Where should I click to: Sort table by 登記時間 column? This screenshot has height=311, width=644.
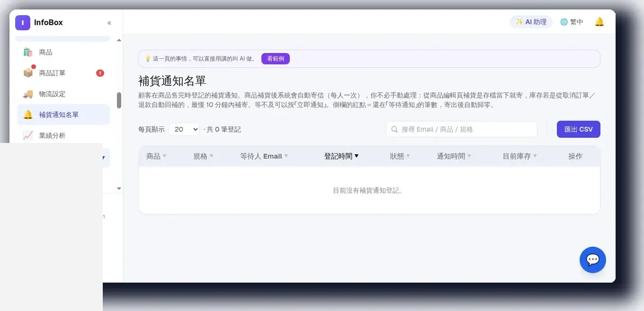pyautogui.click(x=341, y=156)
